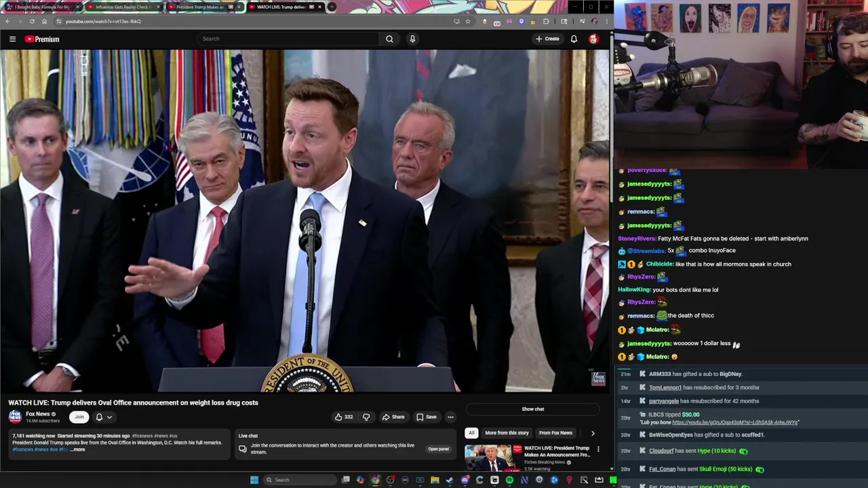
Task: Expand the description with ...more
Action: pyautogui.click(x=78, y=449)
